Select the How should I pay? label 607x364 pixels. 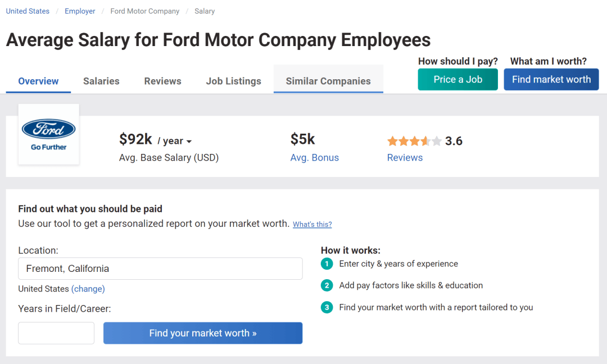458,61
